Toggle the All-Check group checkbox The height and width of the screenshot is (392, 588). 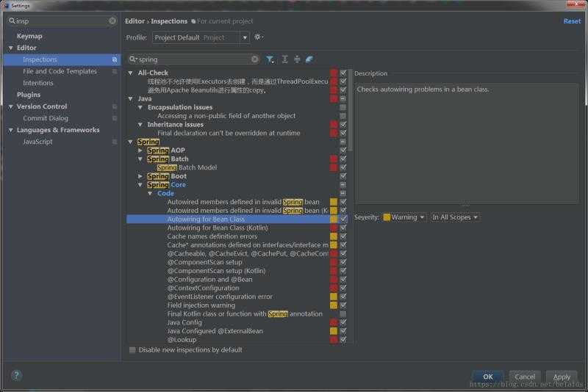pyautogui.click(x=343, y=73)
